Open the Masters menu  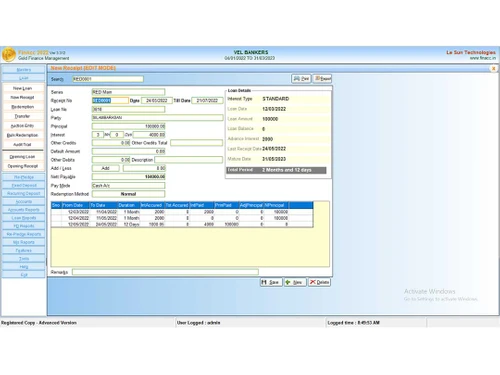coord(23,70)
